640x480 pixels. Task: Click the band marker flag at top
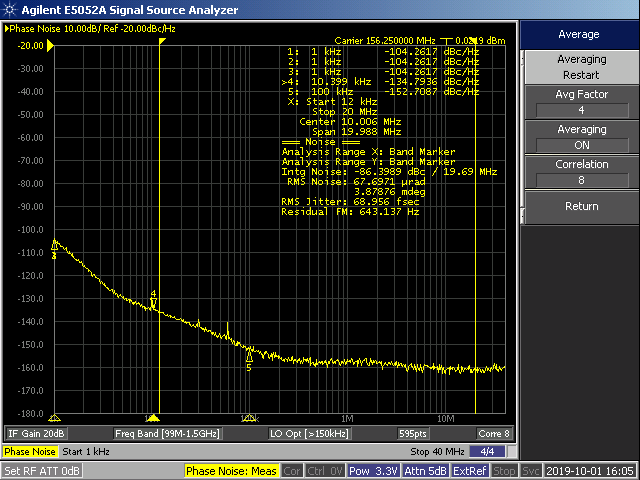coord(162,41)
